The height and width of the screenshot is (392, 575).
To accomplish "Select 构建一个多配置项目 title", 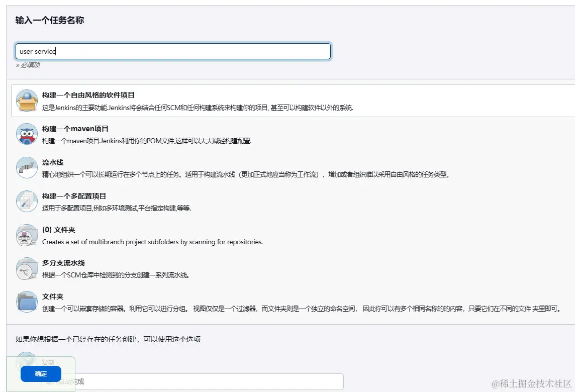I will tap(74, 196).
